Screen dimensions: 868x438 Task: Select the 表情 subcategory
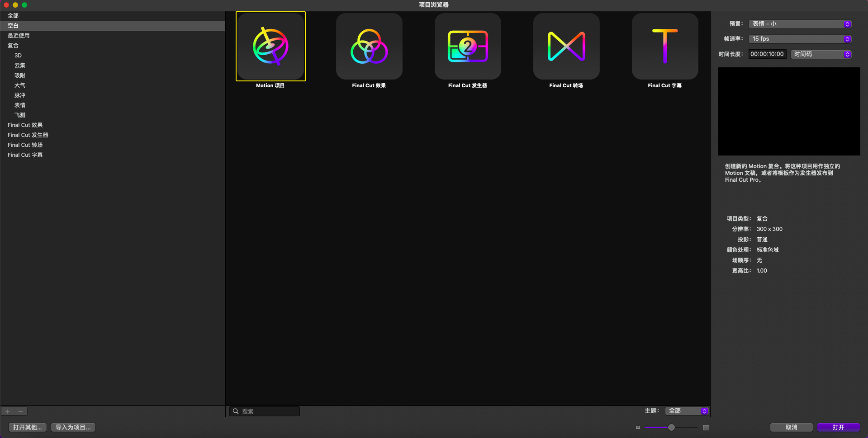pos(113,105)
